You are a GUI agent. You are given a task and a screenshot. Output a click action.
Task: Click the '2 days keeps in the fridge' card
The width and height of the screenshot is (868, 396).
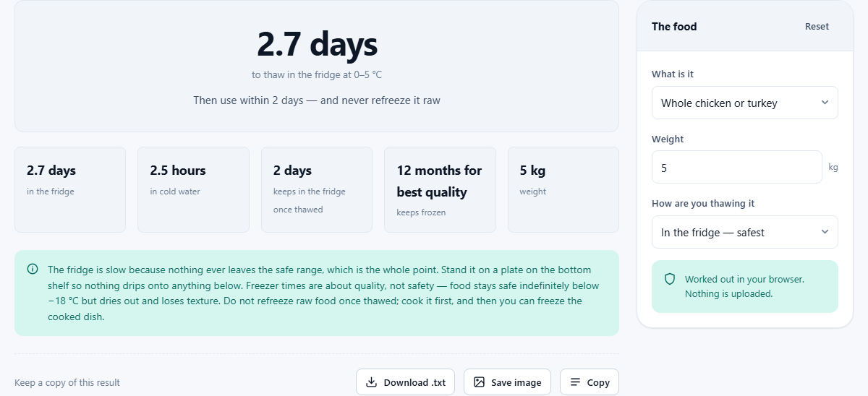coord(317,190)
